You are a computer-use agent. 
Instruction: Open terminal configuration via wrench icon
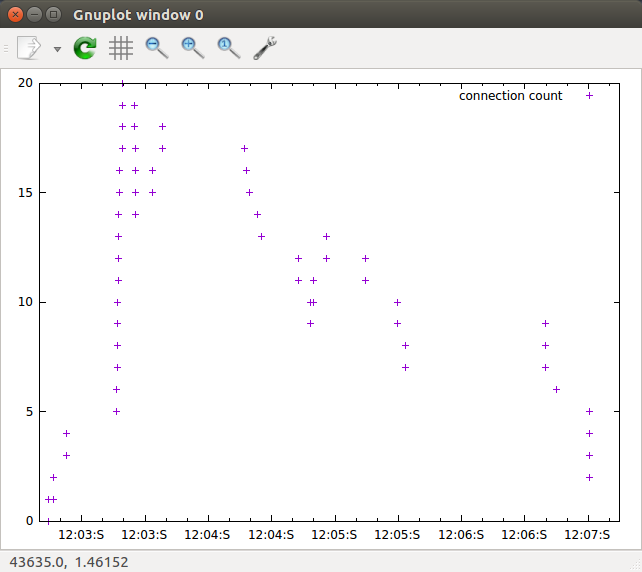(265, 47)
